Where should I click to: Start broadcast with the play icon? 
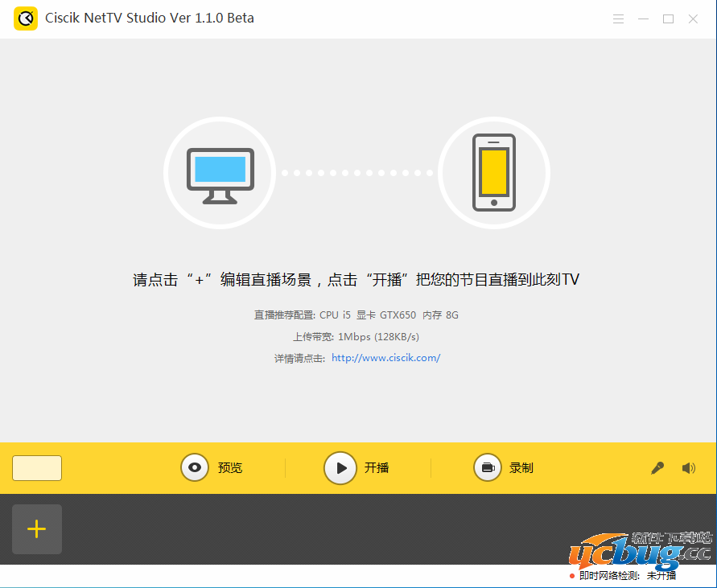[x=340, y=467]
